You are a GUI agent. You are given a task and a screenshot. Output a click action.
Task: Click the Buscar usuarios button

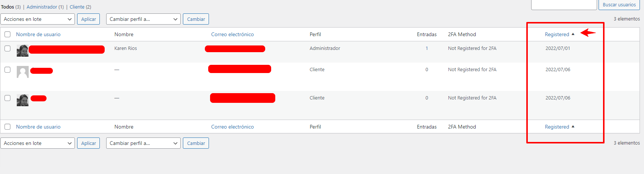click(619, 5)
